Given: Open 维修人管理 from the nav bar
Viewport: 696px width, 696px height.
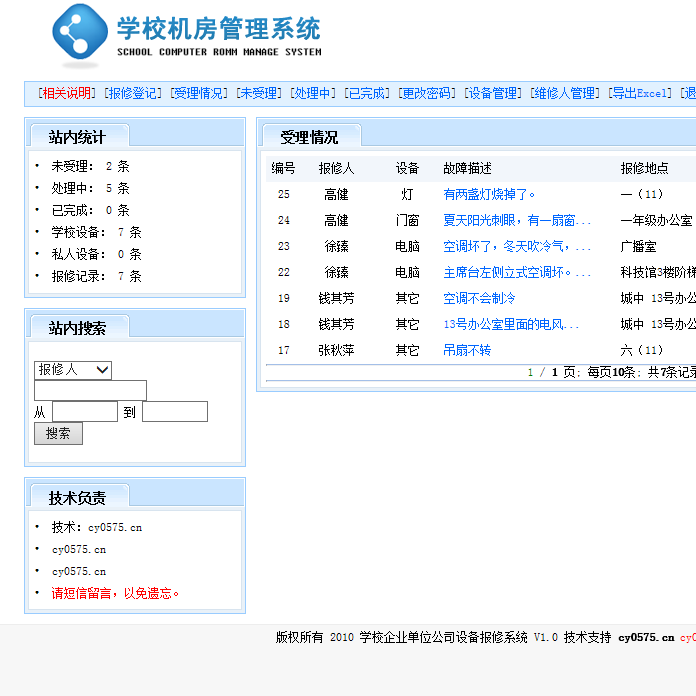Looking at the screenshot, I should (565, 93).
